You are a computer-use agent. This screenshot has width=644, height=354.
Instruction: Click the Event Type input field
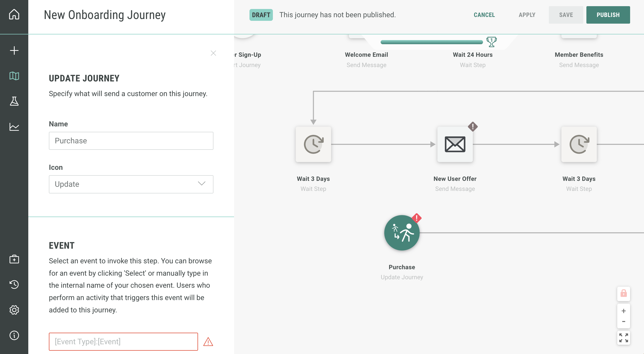[x=123, y=341]
